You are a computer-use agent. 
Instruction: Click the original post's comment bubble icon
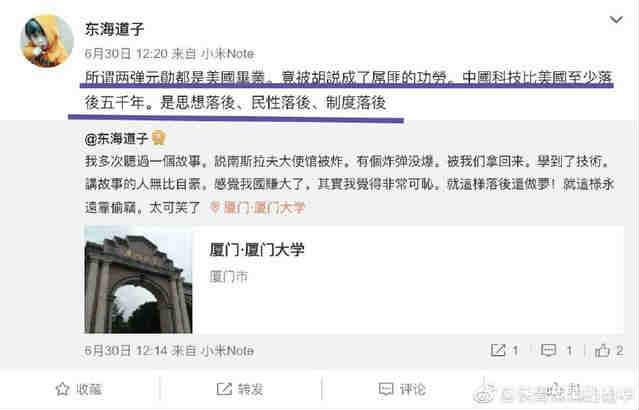click(548, 350)
